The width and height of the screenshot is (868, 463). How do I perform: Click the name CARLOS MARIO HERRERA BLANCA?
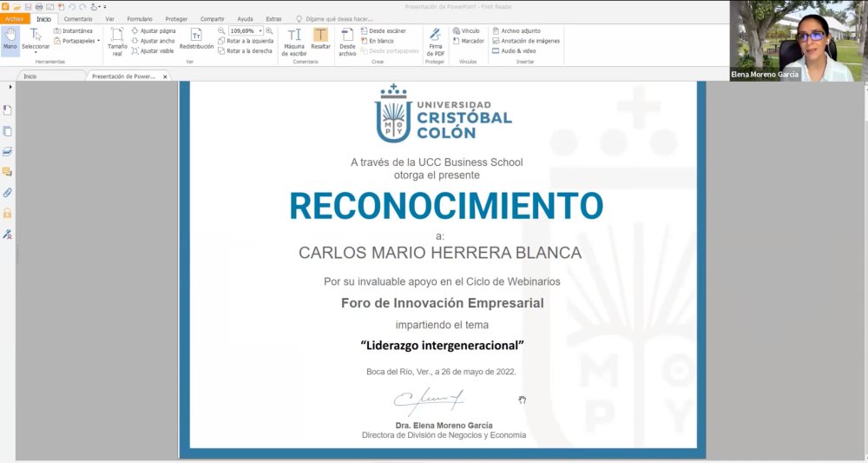(x=440, y=253)
